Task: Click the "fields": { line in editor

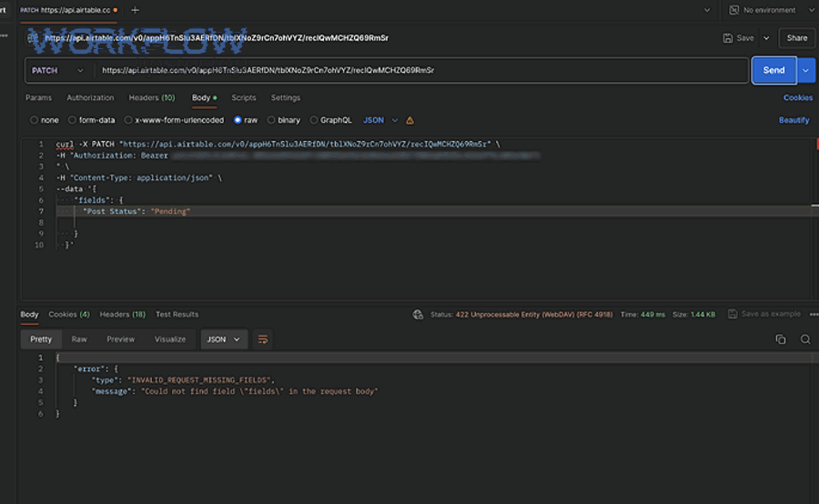Action: [98, 200]
